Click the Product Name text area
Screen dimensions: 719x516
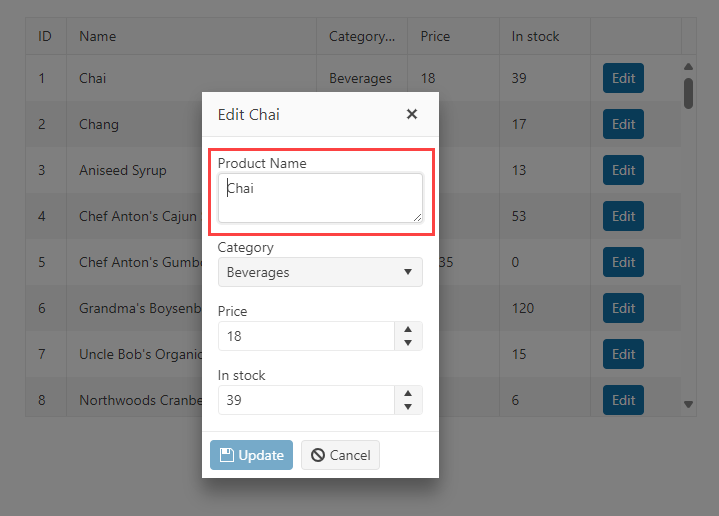click(319, 198)
